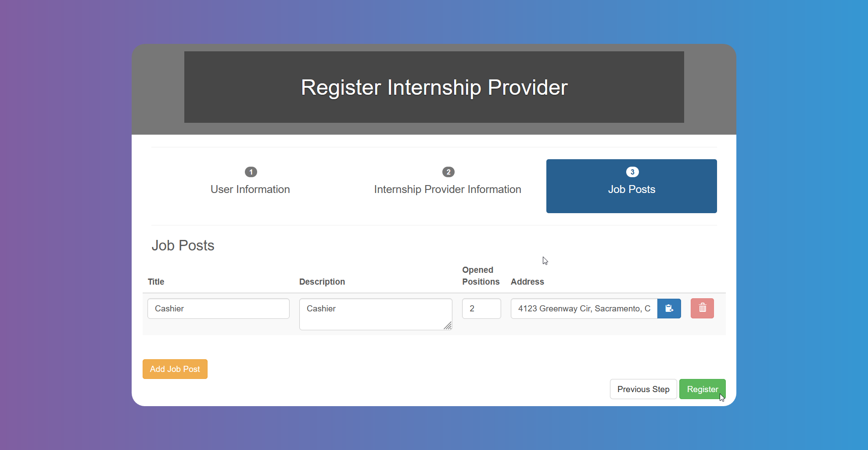Click the Job Posts section heading
The width and height of the screenshot is (868, 450).
coord(183,245)
